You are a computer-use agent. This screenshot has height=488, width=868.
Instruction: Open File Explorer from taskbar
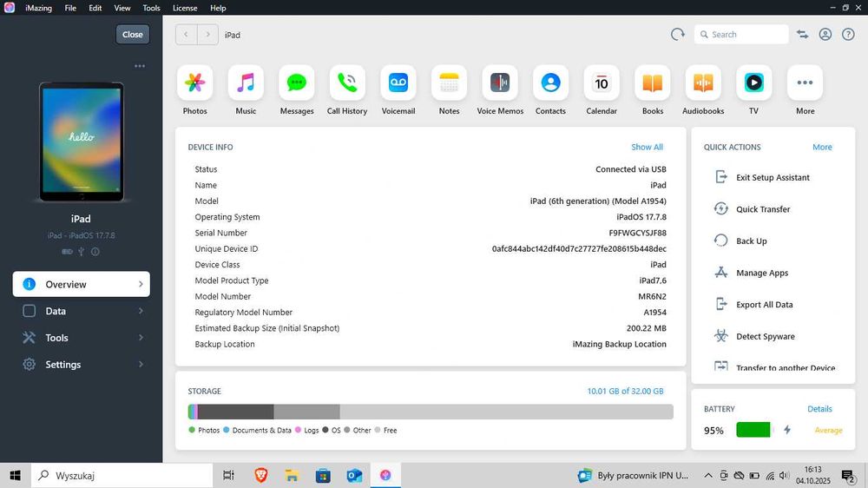click(292, 475)
